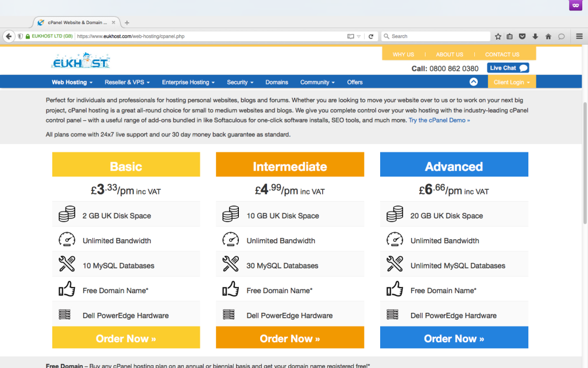Go to browser home via house icon
Screen dimensions: 588x368
coord(548,36)
